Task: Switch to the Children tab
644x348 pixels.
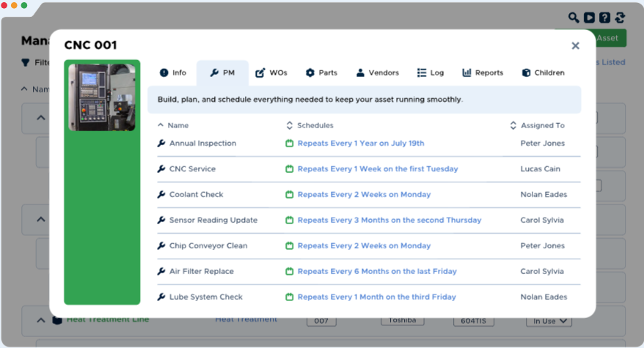Action: coord(543,73)
